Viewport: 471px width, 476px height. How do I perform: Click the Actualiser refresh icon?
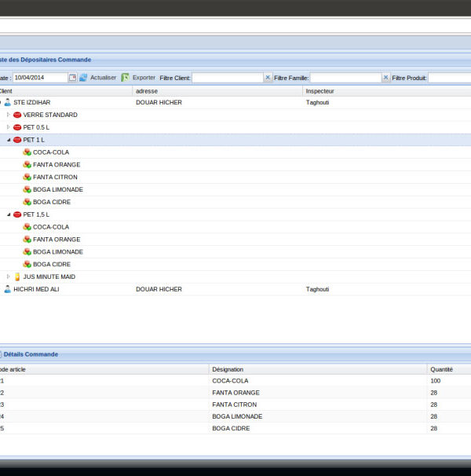pos(83,78)
